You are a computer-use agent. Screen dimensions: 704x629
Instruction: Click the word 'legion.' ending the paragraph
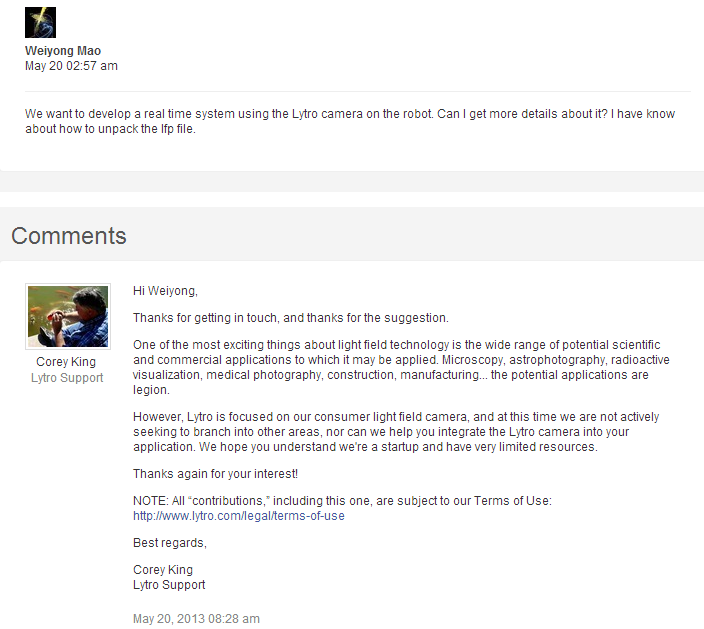tap(153, 389)
